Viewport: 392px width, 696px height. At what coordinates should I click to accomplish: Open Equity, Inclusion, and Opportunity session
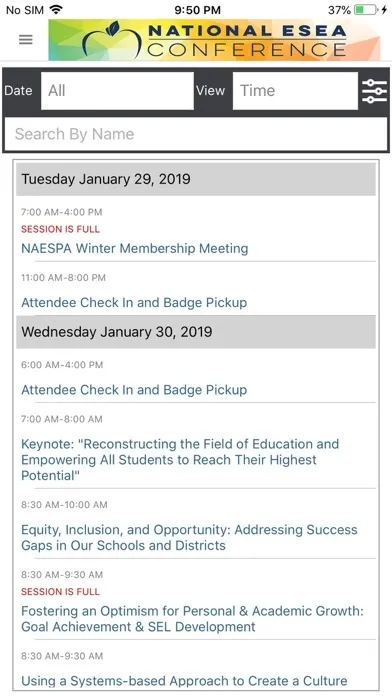189,537
